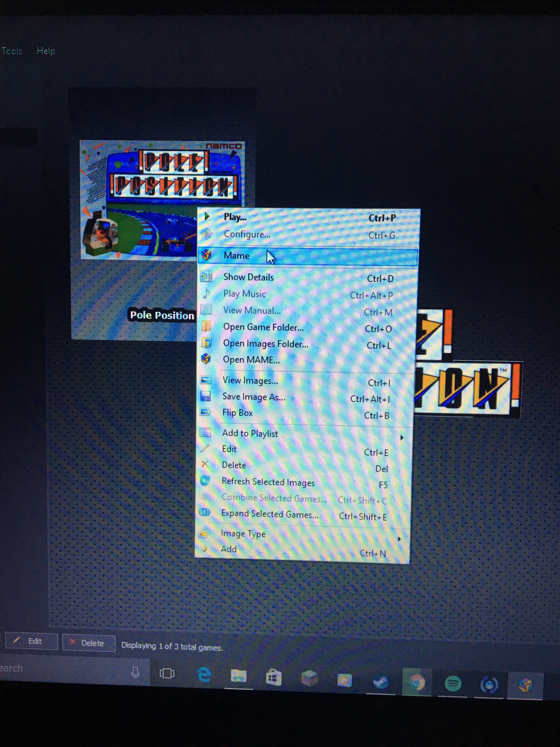Choose Show Details from the menu
This screenshot has width=560, height=747.
[307, 277]
